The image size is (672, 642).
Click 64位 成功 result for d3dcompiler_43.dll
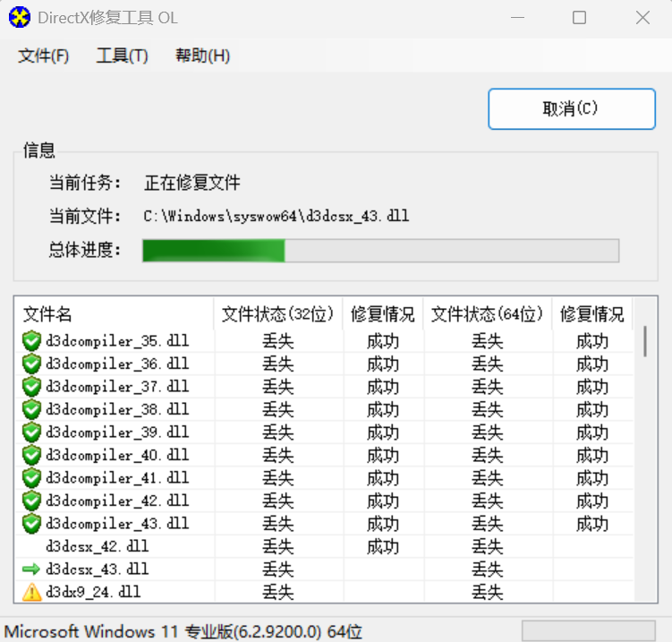pyautogui.click(x=591, y=524)
